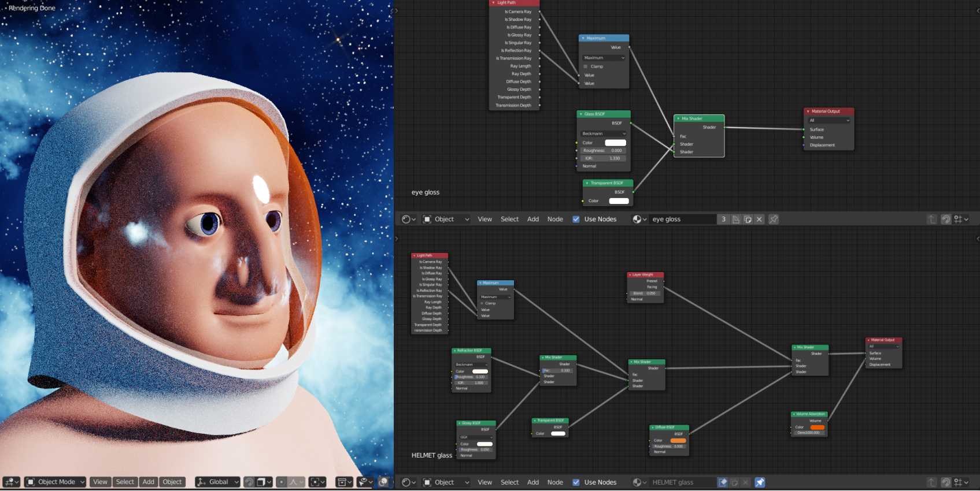Viewport: 980px width, 491px height.
Task: Adjust Glass BSDF IOR 1.330 field
Action: 604,158
